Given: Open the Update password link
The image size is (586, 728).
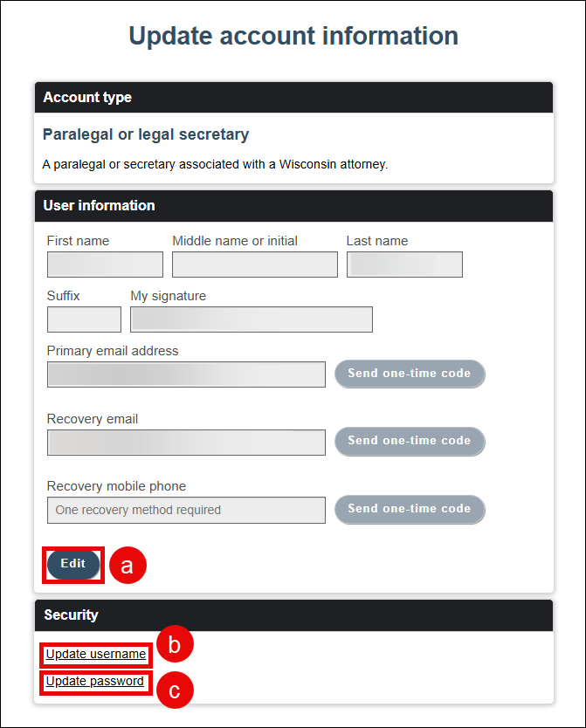Looking at the screenshot, I should 94,681.
